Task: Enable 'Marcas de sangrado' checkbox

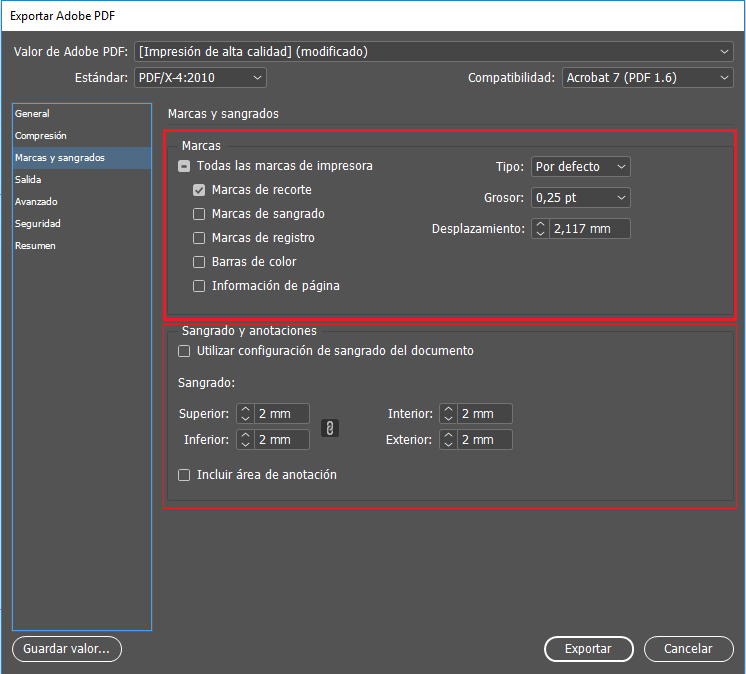Action: pyautogui.click(x=199, y=214)
